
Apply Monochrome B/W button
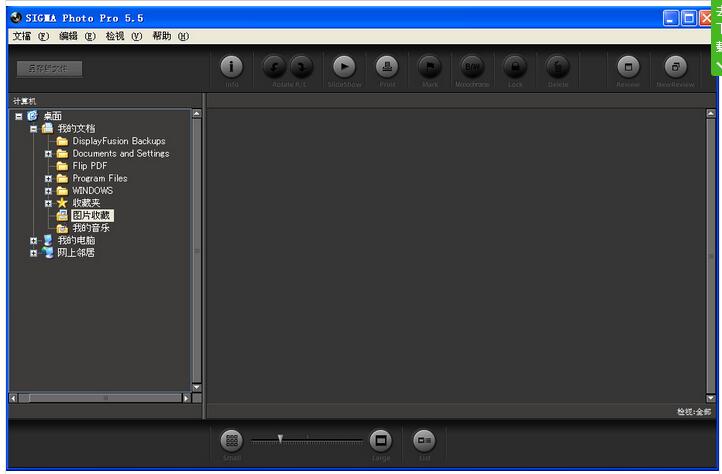(472, 67)
